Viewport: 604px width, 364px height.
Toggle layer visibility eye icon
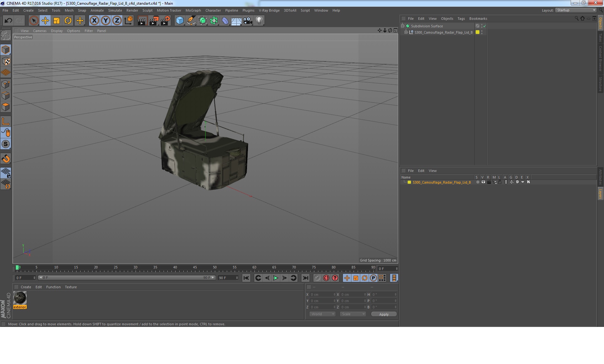(483, 182)
